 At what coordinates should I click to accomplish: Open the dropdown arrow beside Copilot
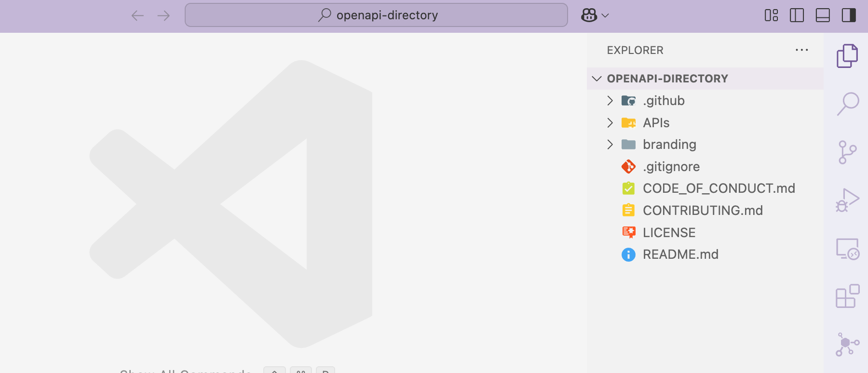point(606,15)
